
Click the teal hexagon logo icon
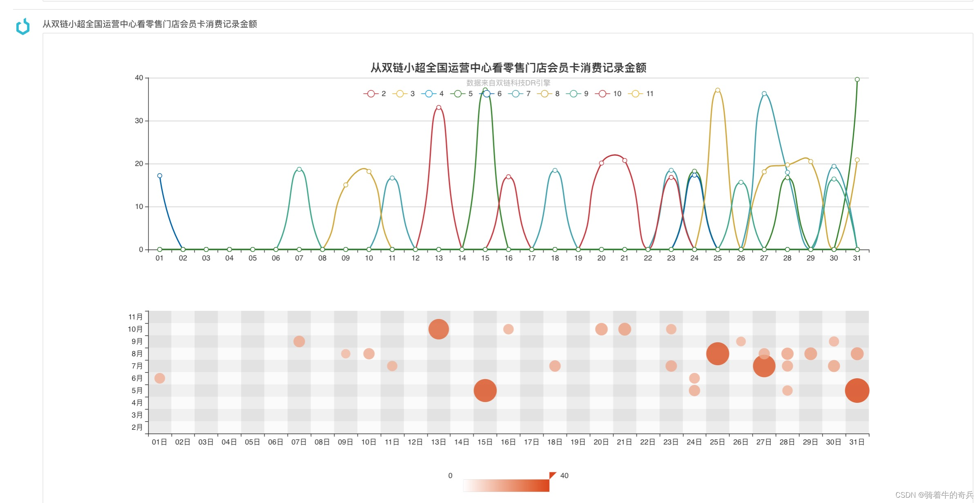tap(23, 27)
